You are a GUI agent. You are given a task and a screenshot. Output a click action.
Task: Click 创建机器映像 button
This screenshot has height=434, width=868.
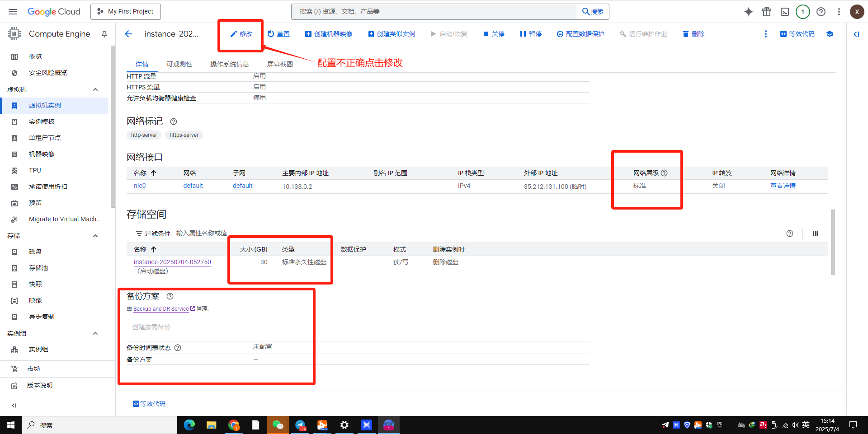[329, 34]
